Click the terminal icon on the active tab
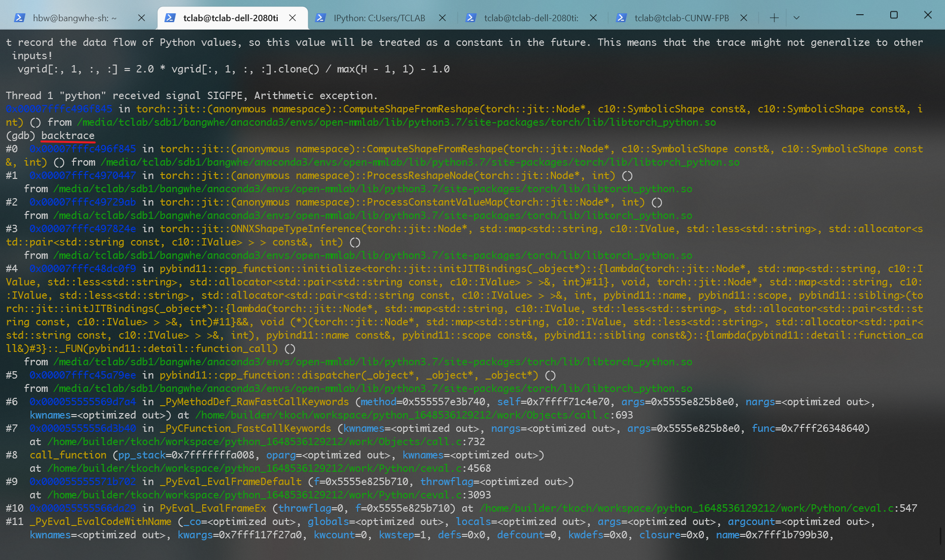Image resolution: width=945 pixels, height=560 pixels. tap(170, 18)
